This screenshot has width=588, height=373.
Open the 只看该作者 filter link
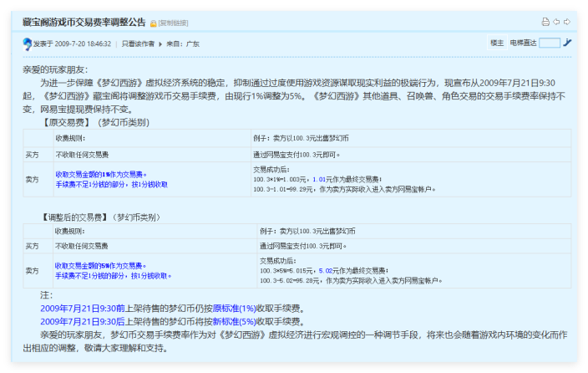coord(138,44)
